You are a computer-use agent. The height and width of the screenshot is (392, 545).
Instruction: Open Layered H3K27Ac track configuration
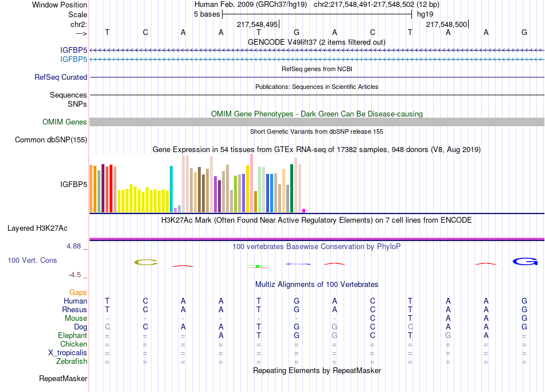37,228
